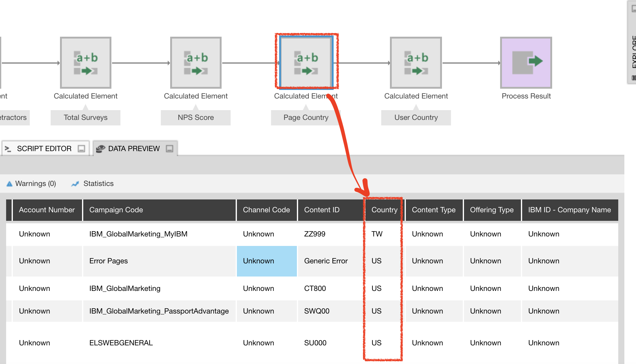
Task: Select the Generic Error content ID cell
Action: [331, 261]
